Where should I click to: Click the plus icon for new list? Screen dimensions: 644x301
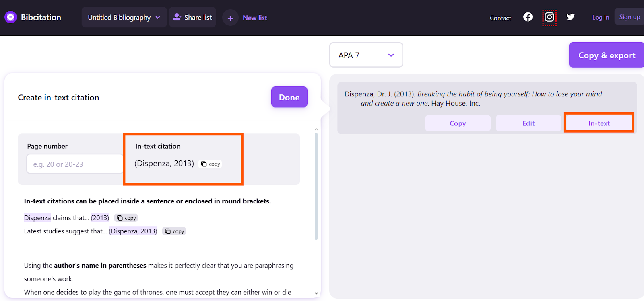click(x=230, y=18)
